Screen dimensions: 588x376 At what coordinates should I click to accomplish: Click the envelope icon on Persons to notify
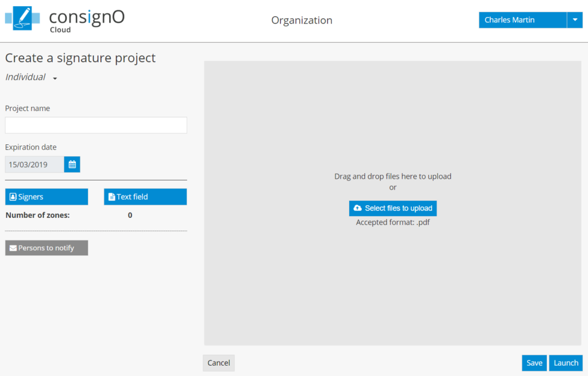coord(13,248)
